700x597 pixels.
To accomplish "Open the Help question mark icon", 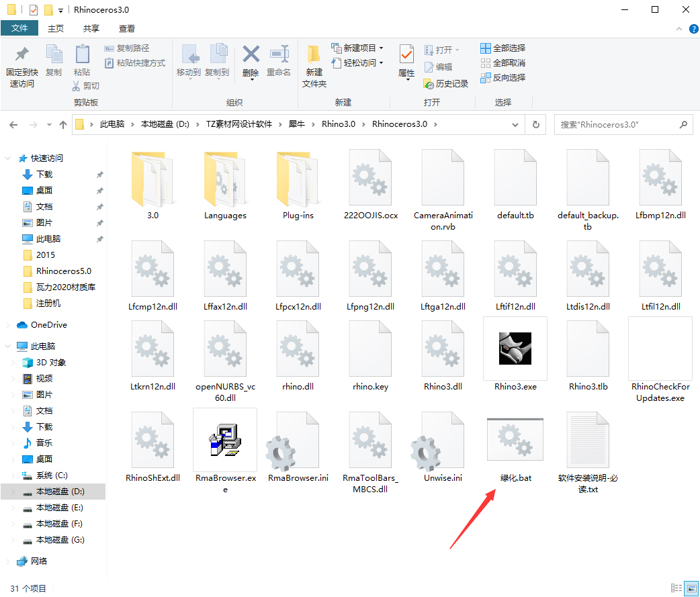I will (694, 29).
